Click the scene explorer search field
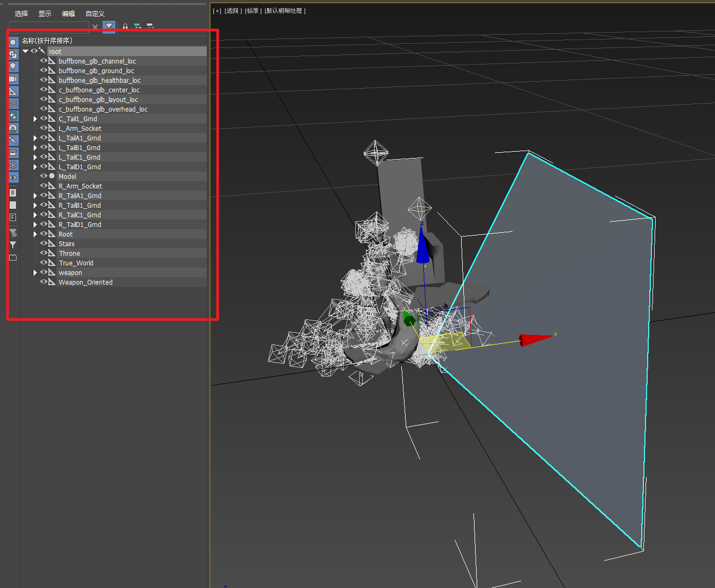Viewport: 715px width, 588px height. [x=49, y=27]
